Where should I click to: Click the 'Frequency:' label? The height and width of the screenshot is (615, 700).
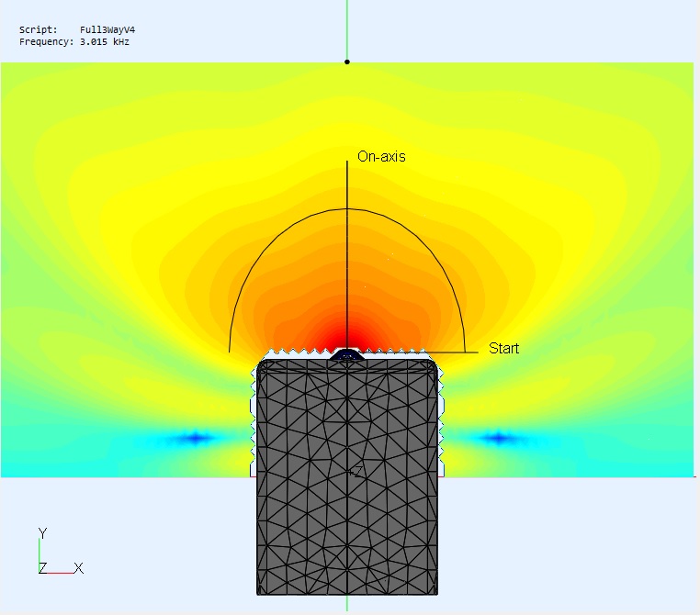coord(47,42)
